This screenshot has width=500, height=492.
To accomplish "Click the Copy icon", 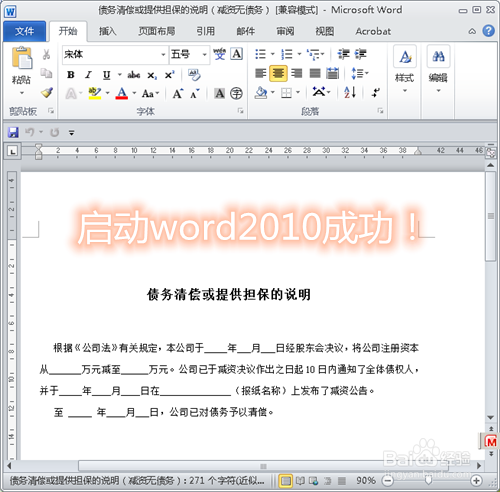I will pos(46,73).
